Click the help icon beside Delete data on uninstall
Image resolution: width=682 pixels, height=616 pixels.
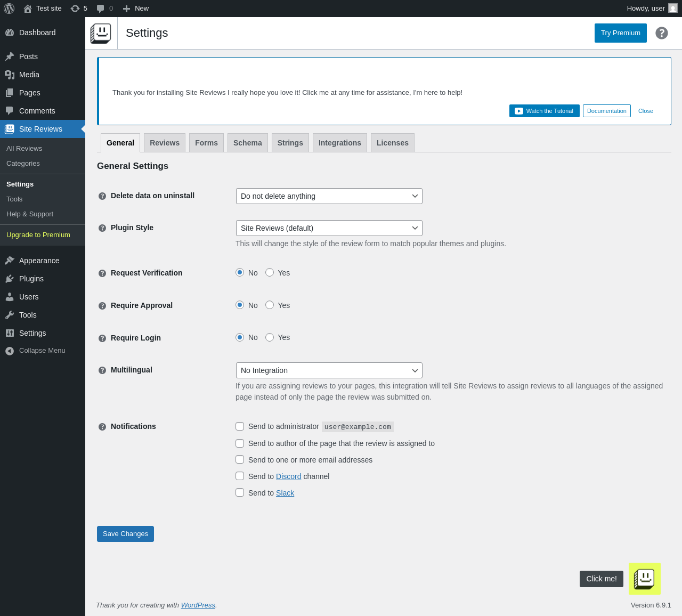tap(102, 196)
